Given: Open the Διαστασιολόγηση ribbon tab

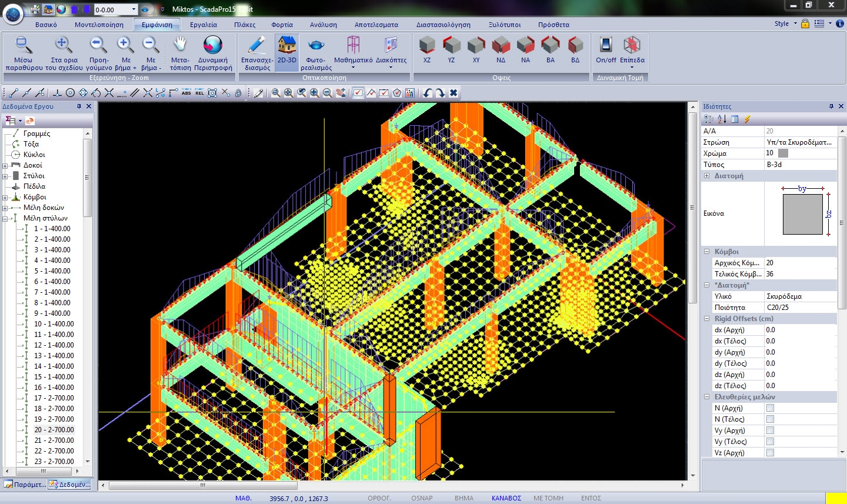Looking at the screenshot, I should coord(443,25).
